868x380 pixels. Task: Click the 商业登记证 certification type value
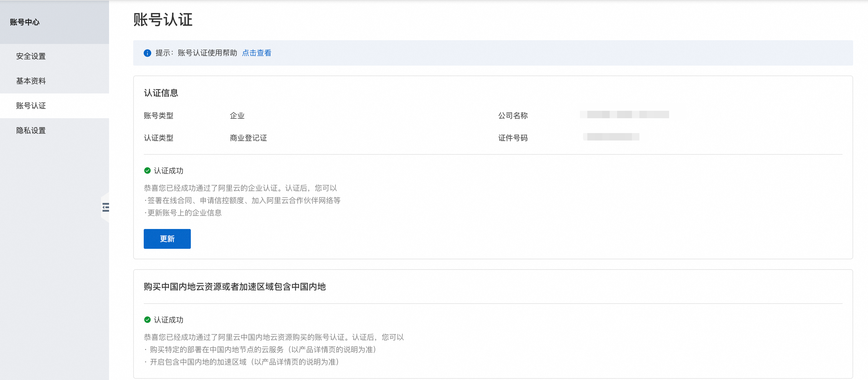coord(248,138)
